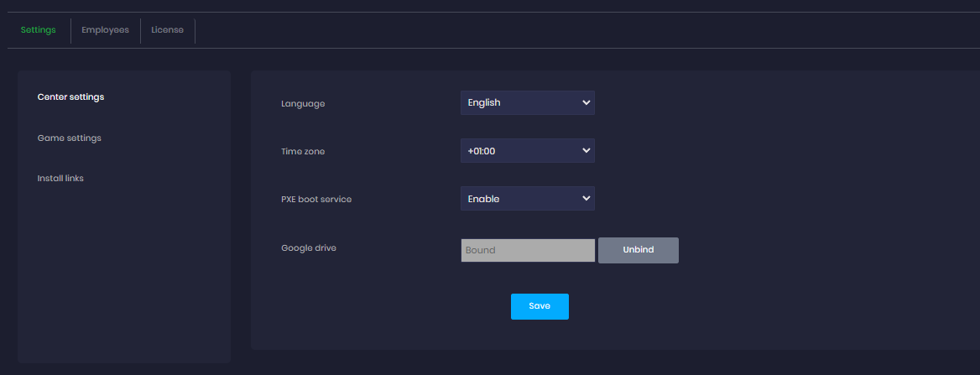The width and height of the screenshot is (980, 375).
Task: Click the Google drive field label
Action: 309,248
